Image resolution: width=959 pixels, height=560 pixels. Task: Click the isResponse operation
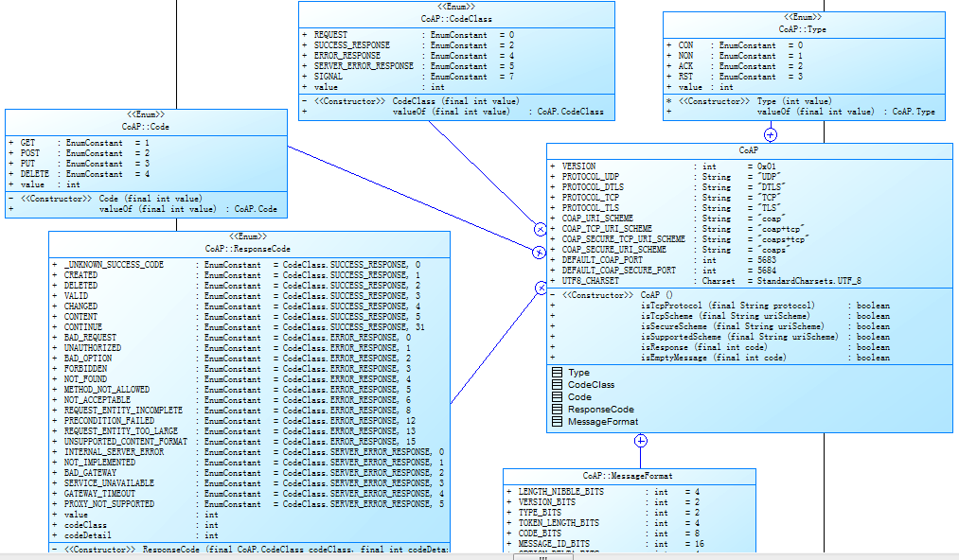point(719,346)
